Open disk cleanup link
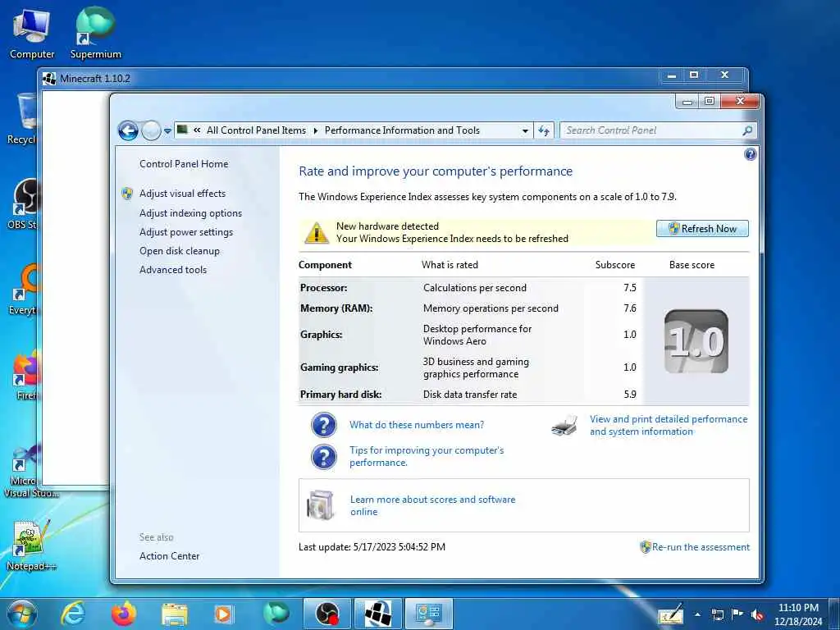The width and height of the screenshot is (840, 630). coord(180,251)
